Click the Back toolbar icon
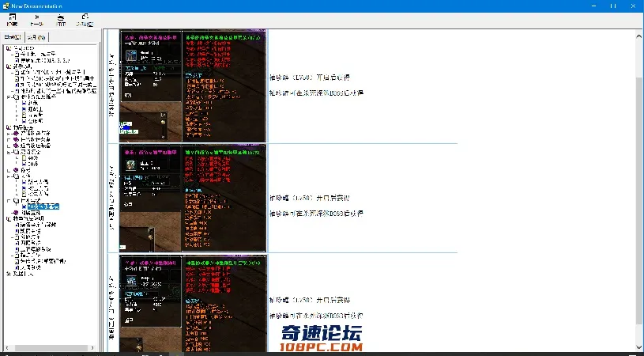The width and height of the screenshot is (644, 356). [x=36, y=20]
